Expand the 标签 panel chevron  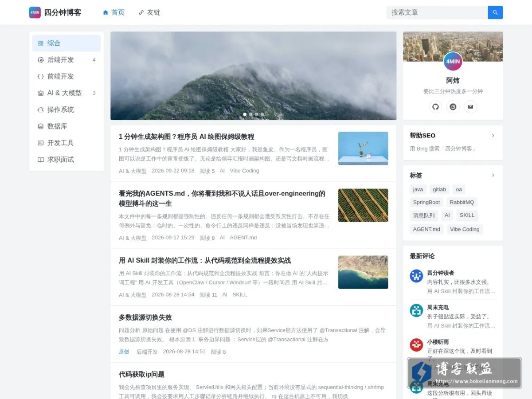click(x=493, y=175)
